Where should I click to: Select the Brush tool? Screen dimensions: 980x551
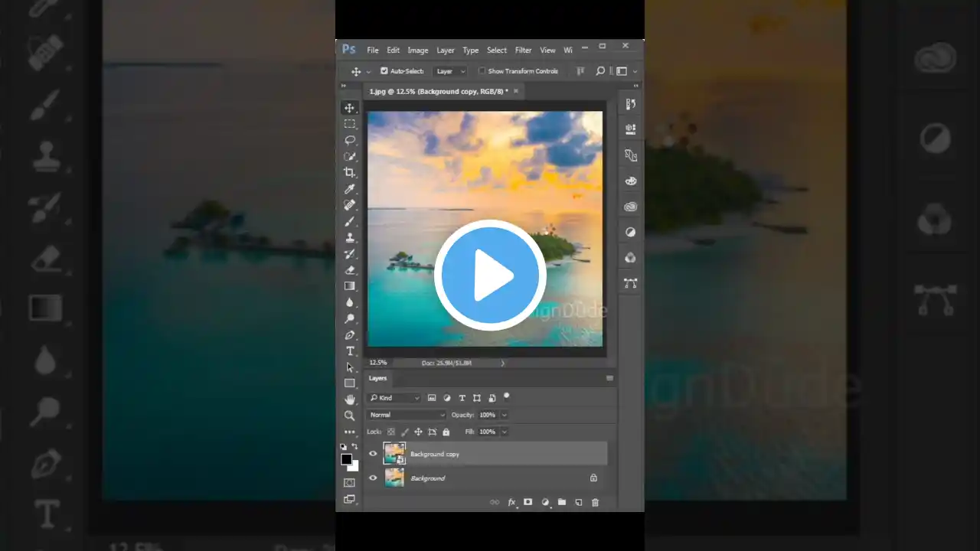pos(350,221)
